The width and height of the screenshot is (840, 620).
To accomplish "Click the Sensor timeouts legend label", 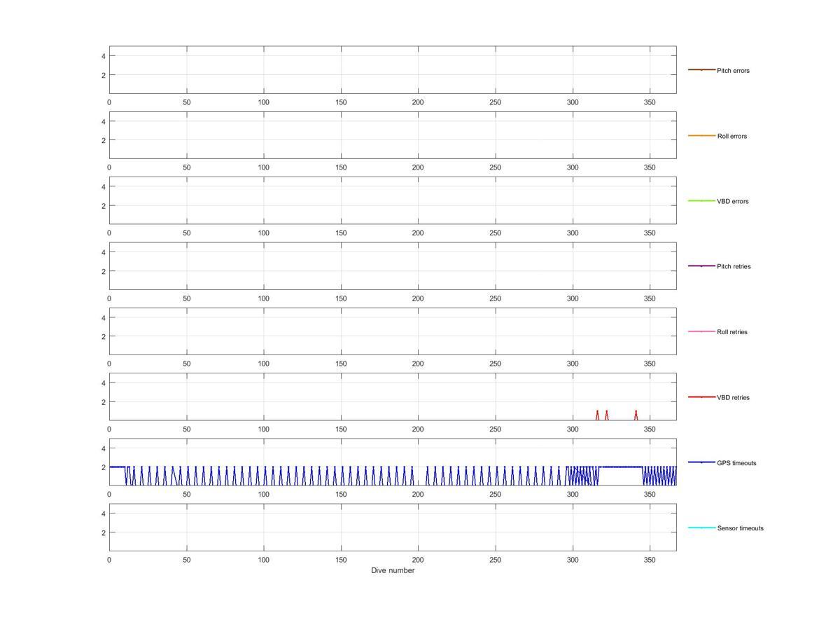I will pyautogui.click(x=740, y=528).
